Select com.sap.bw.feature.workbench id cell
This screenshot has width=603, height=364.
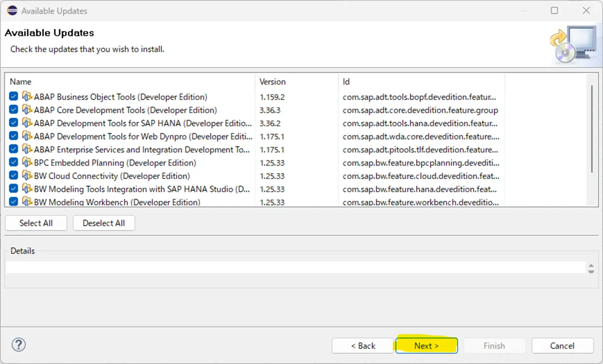click(x=421, y=202)
